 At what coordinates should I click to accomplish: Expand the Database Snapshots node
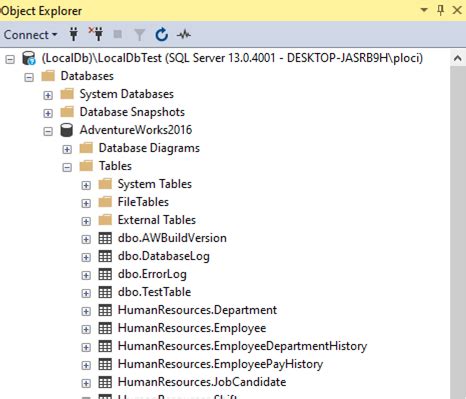pyautogui.click(x=48, y=114)
